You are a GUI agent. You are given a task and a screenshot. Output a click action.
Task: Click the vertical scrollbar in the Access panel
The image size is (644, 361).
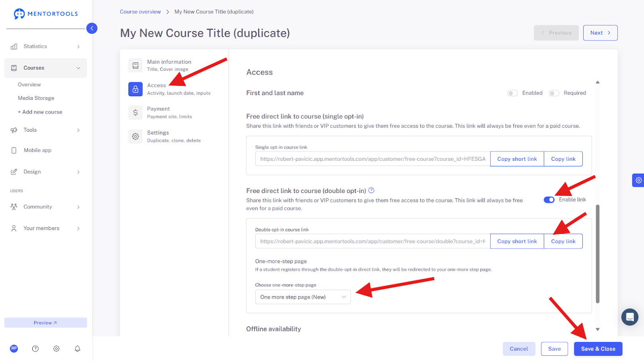point(598,254)
